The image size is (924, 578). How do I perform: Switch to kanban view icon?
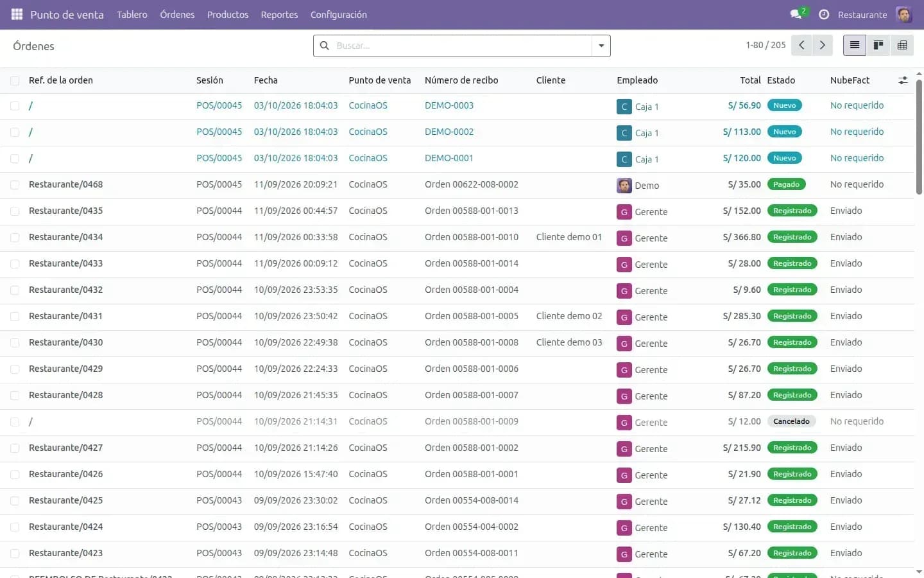tap(878, 45)
